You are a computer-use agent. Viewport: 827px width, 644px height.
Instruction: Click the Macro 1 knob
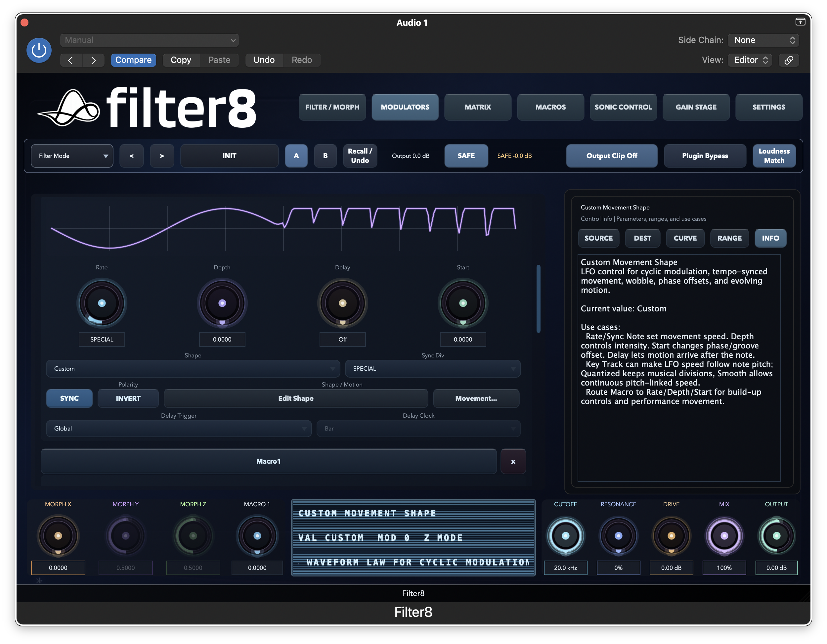(257, 536)
